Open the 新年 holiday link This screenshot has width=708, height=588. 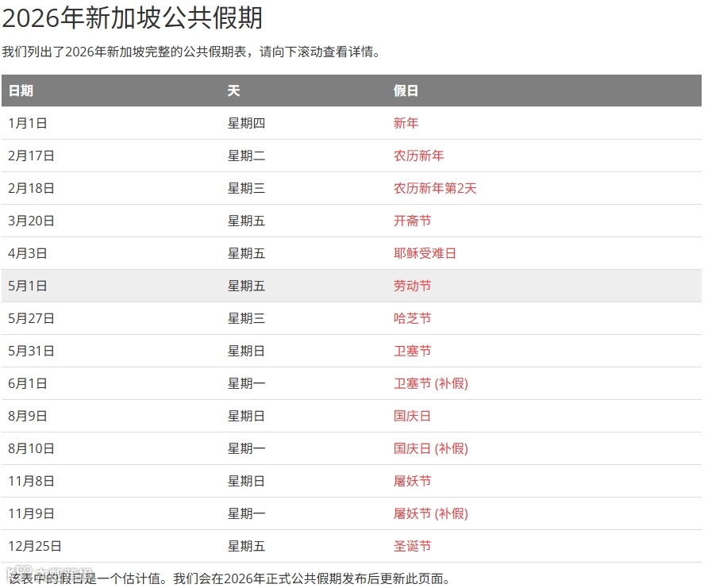(406, 123)
